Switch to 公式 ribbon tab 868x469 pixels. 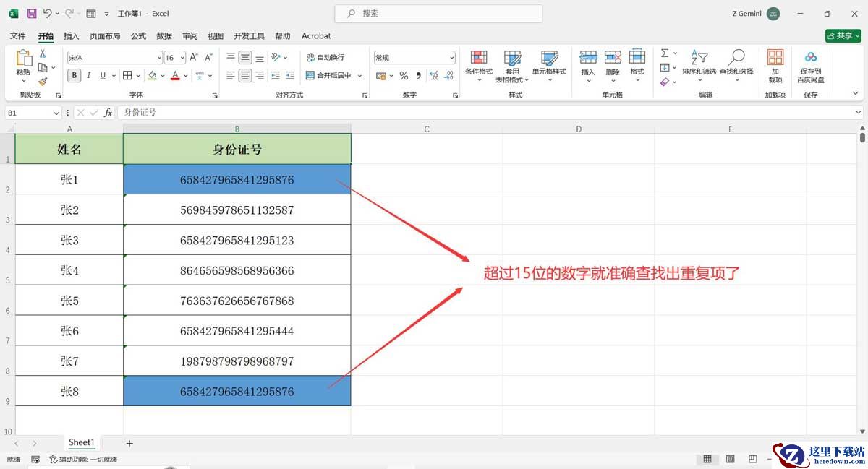click(x=138, y=35)
